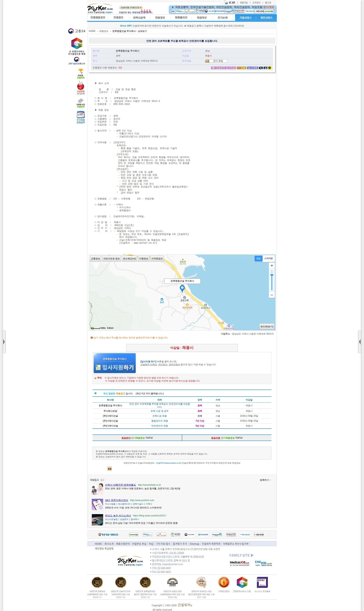The width and height of the screenshot is (364, 611).
Task: Open 인재정보 menu
Action: (x=118, y=18)
